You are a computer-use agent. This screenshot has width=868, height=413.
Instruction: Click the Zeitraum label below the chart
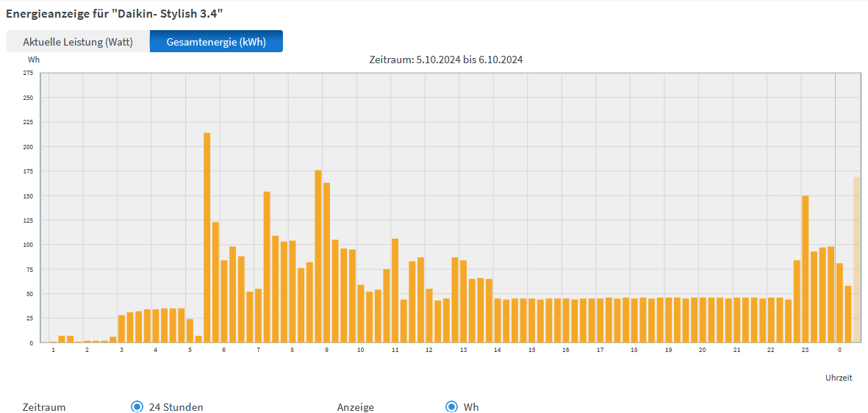(x=44, y=407)
